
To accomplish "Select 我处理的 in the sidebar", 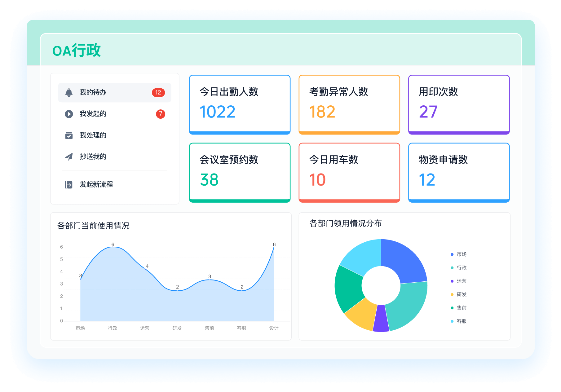I will pos(93,135).
